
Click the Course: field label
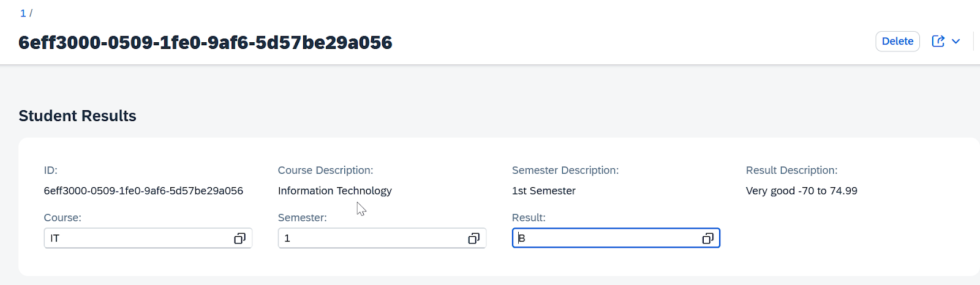(x=62, y=218)
